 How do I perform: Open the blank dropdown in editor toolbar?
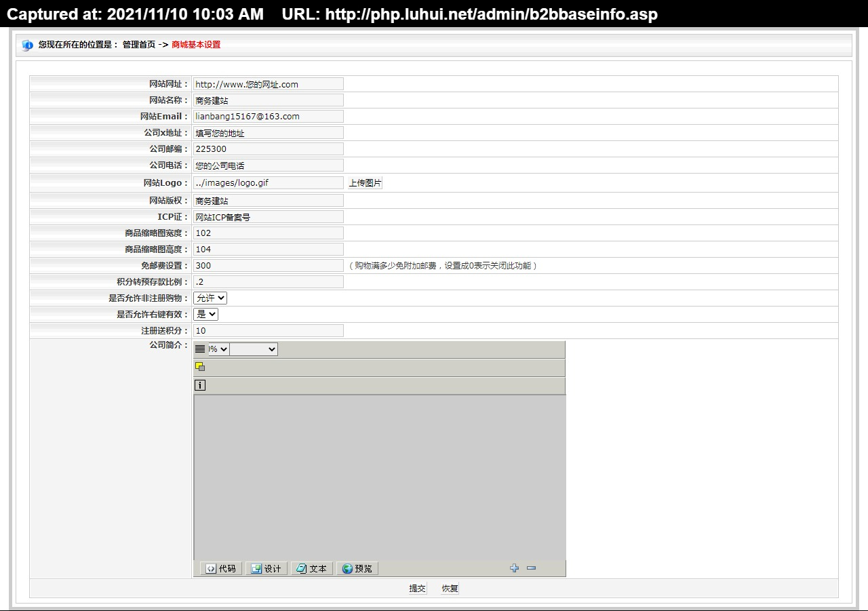(x=254, y=349)
